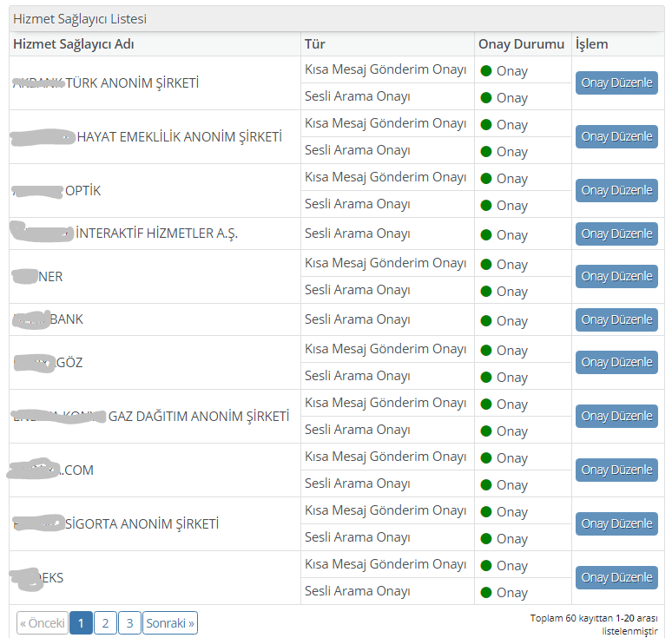Click the Onay Durumu column header
Viewport: 672px width, 638px height.
(x=521, y=44)
